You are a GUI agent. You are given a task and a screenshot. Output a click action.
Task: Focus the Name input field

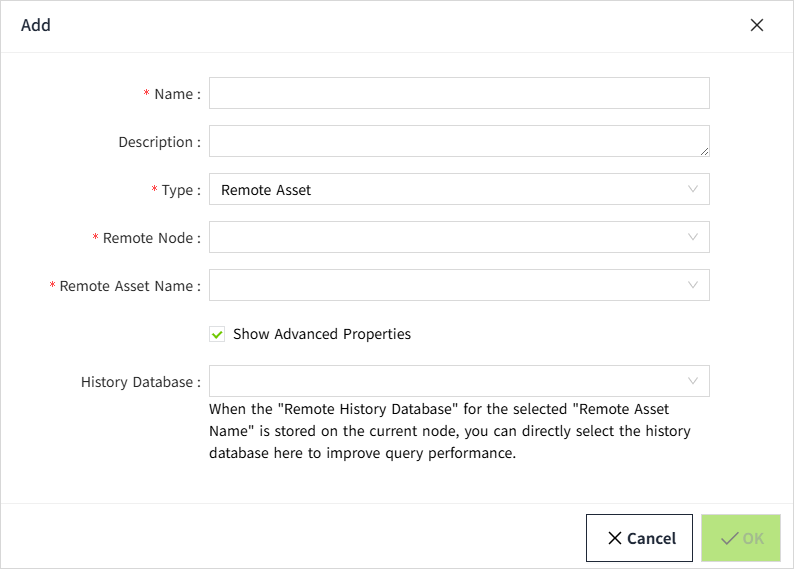[459, 93]
